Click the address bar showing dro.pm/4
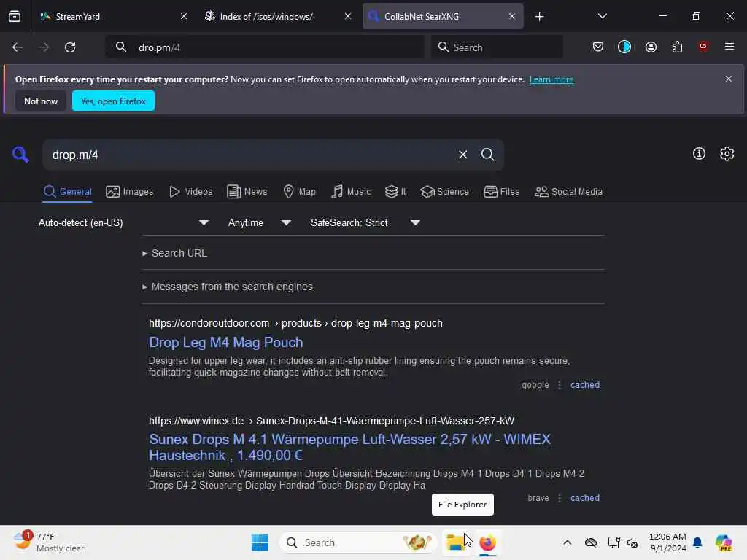Image resolution: width=747 pixels, height=560 pixels. pyautogui.click(x=265, y=47)
